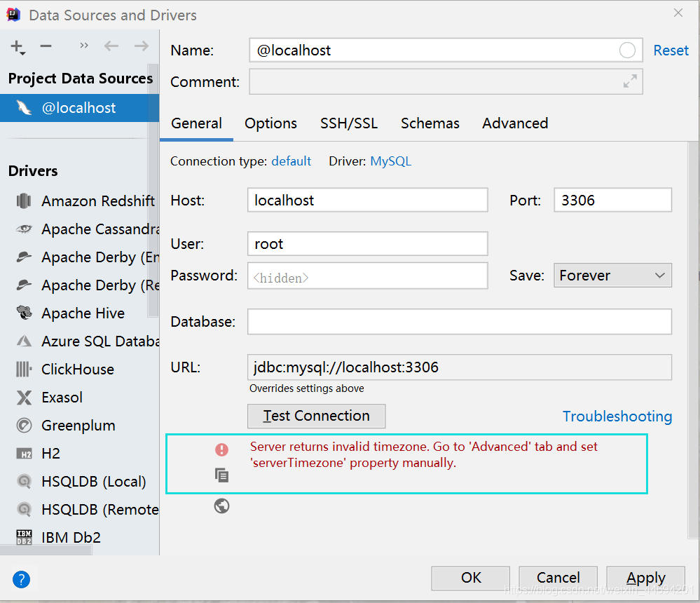
Task: Open help with the question mark icon
Action: click(x=21, y=579)
